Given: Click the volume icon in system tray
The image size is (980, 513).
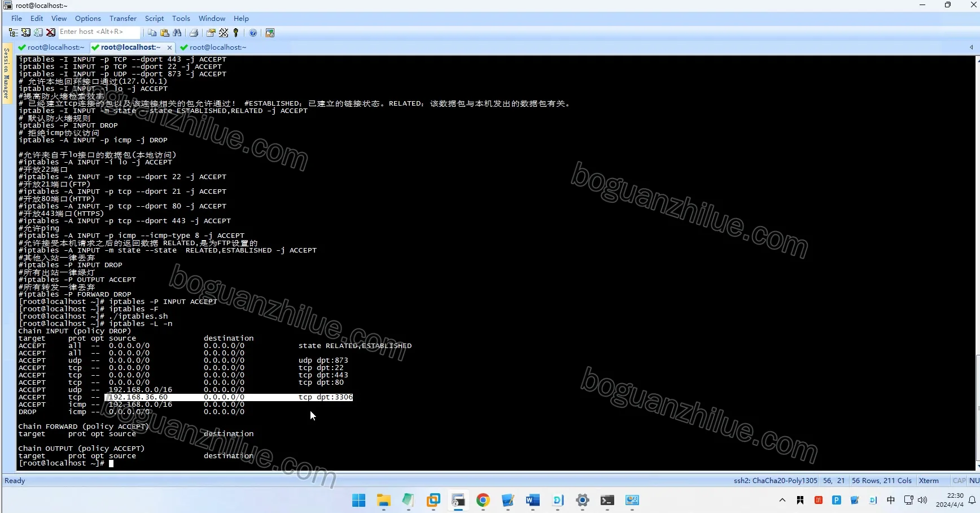Looking at the screenshot, I should click(922, 500).
